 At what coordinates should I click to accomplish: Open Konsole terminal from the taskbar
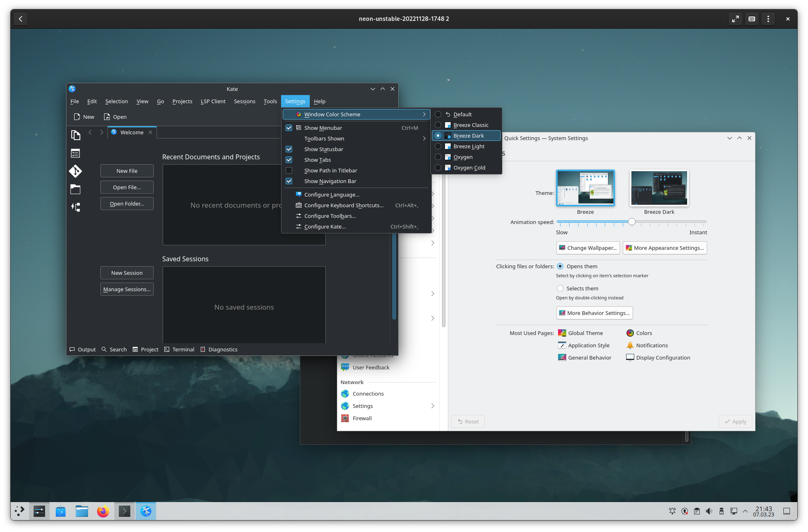(x=125, y=511)
